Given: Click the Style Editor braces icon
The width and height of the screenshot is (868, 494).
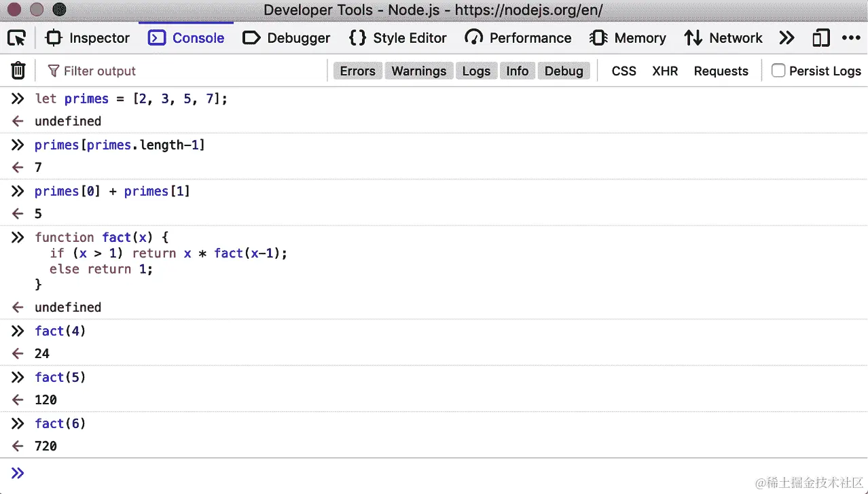Looking at the screenshot, I should point(357,38).
